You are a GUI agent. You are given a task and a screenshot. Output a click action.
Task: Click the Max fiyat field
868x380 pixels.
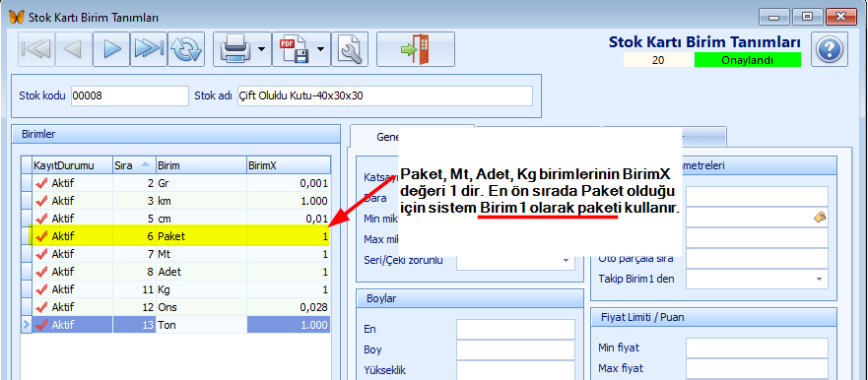757,368
